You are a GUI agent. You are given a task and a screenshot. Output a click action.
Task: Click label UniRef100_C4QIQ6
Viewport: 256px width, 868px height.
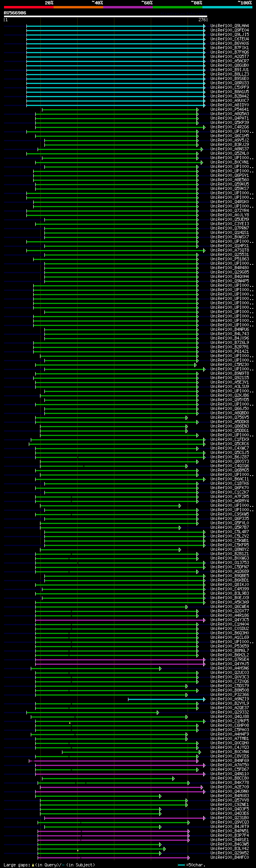point(230,466)
